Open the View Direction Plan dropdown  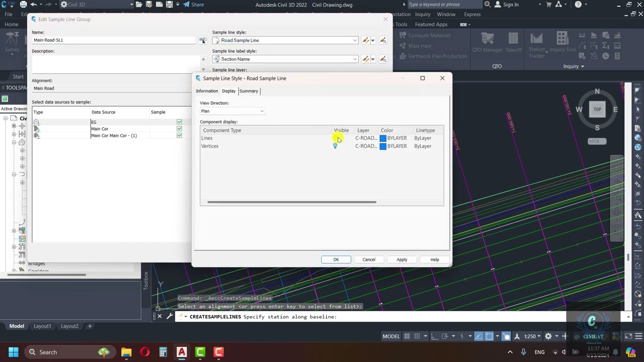click(x=232, y=111)
